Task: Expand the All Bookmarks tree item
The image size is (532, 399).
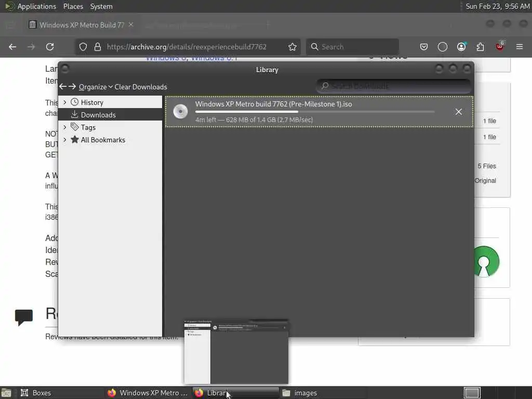Action: coord(65,140)
